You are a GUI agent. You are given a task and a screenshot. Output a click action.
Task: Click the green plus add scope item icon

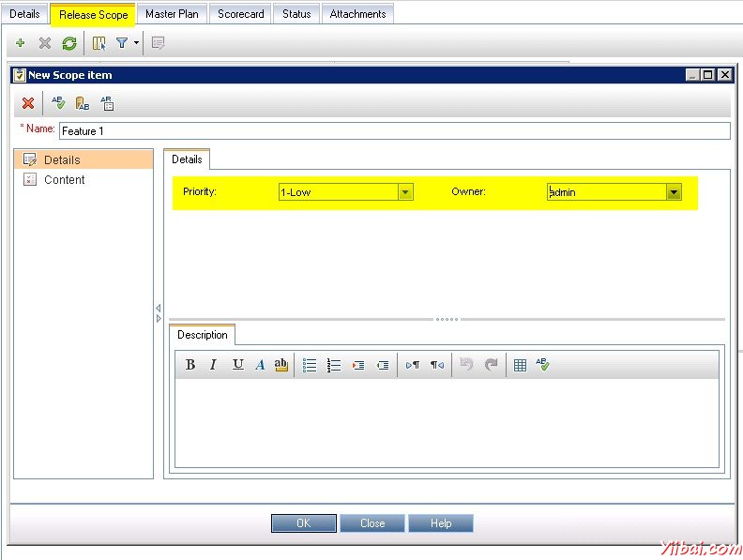point(21,43)
